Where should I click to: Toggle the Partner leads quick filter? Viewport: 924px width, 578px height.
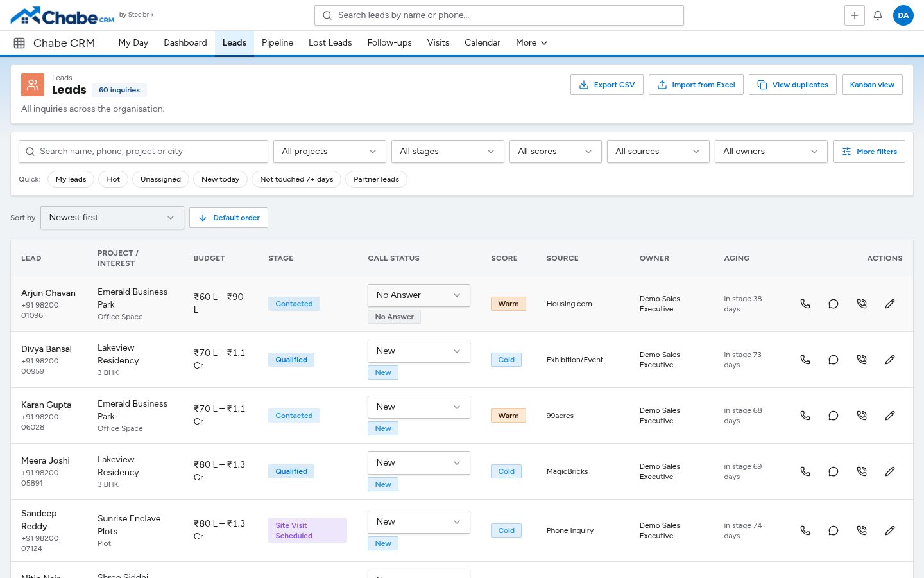point(376,179)
